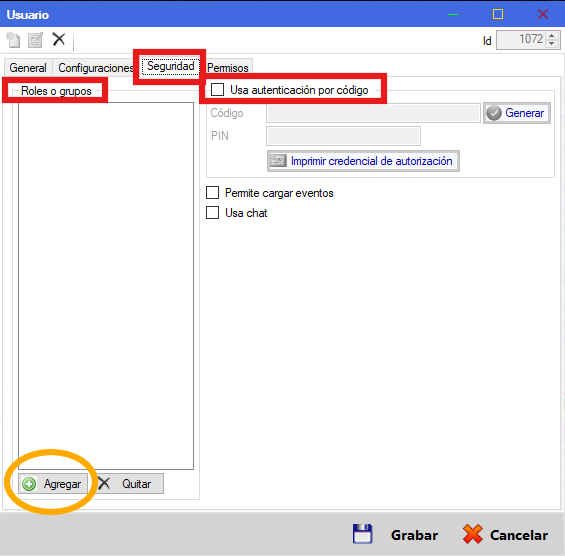Click the floppy disk Grabar icon
Screen dimensions: 565x556
[362, 534]
